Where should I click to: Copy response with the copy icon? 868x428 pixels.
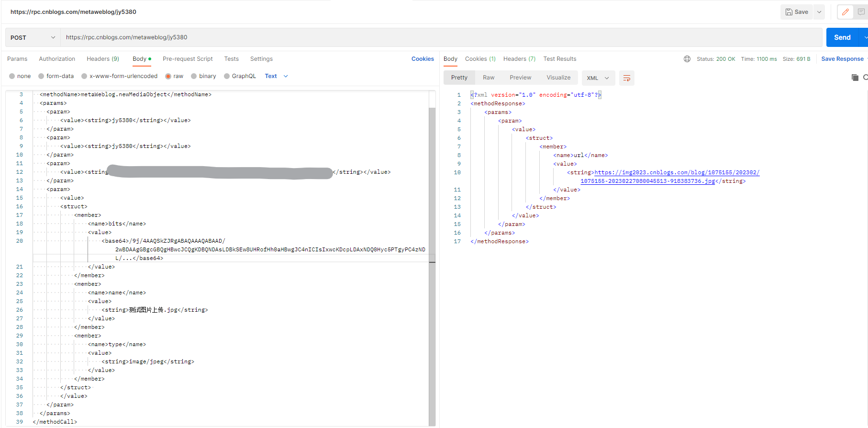[x=855, y=78]
